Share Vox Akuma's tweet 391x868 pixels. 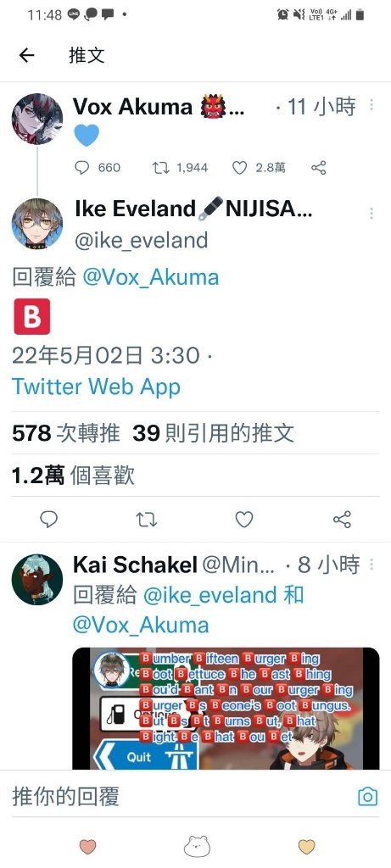coord(318,168)
